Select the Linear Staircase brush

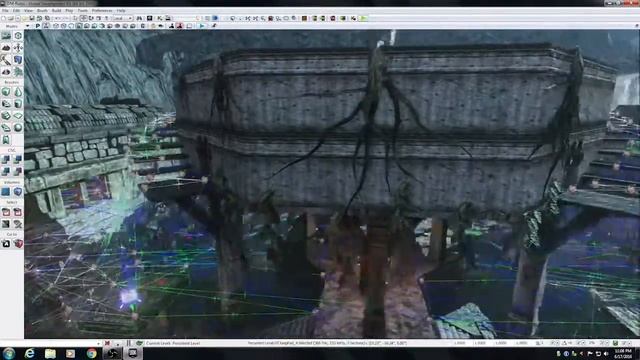tap(6, 116)
